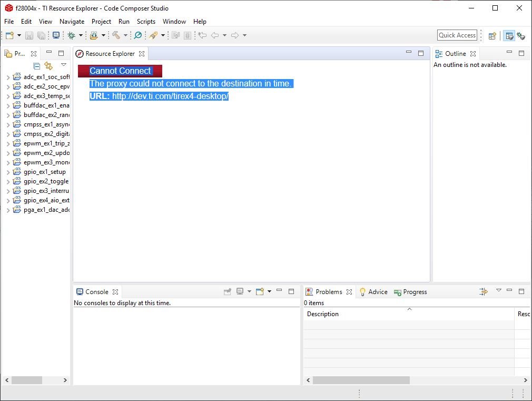
Task: Open the Debug dropdown arrow
Action: 81,35
